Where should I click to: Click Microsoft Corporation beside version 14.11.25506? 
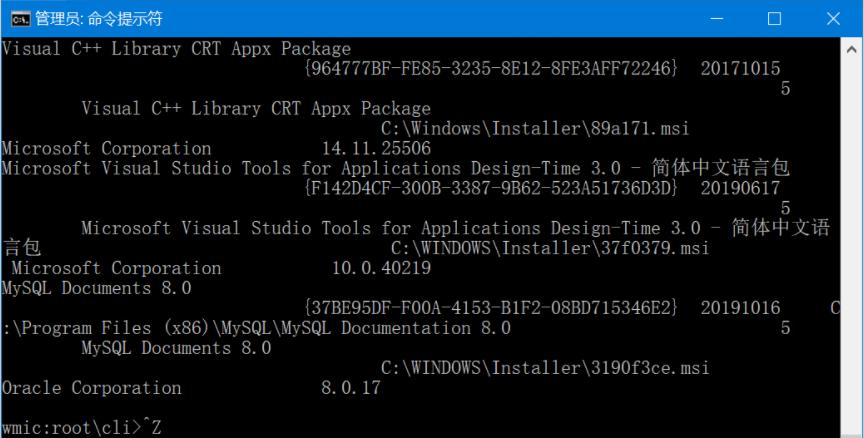[106, 148]
